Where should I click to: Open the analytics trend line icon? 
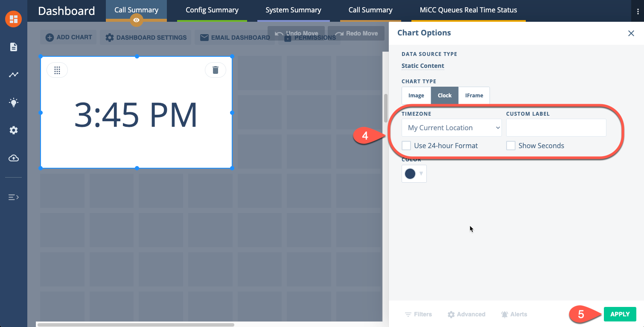tap(14, 75)
